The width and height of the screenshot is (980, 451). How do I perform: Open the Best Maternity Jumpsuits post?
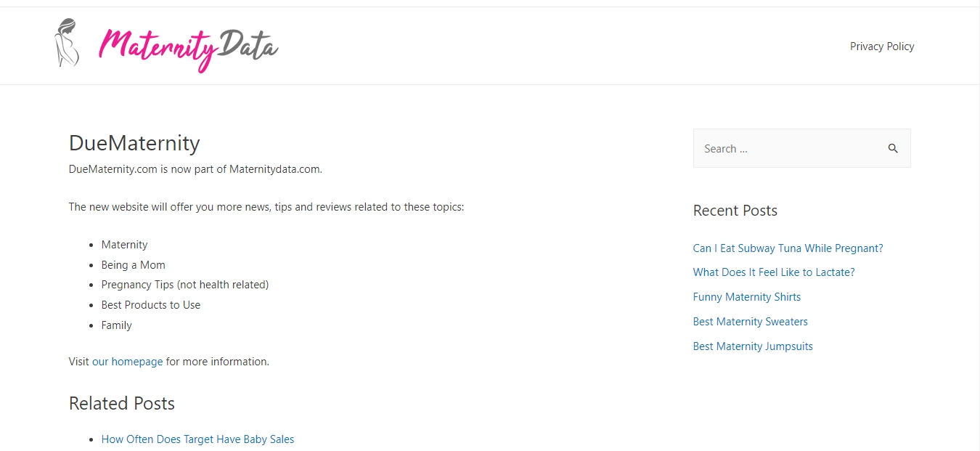[x=753, y=346]
